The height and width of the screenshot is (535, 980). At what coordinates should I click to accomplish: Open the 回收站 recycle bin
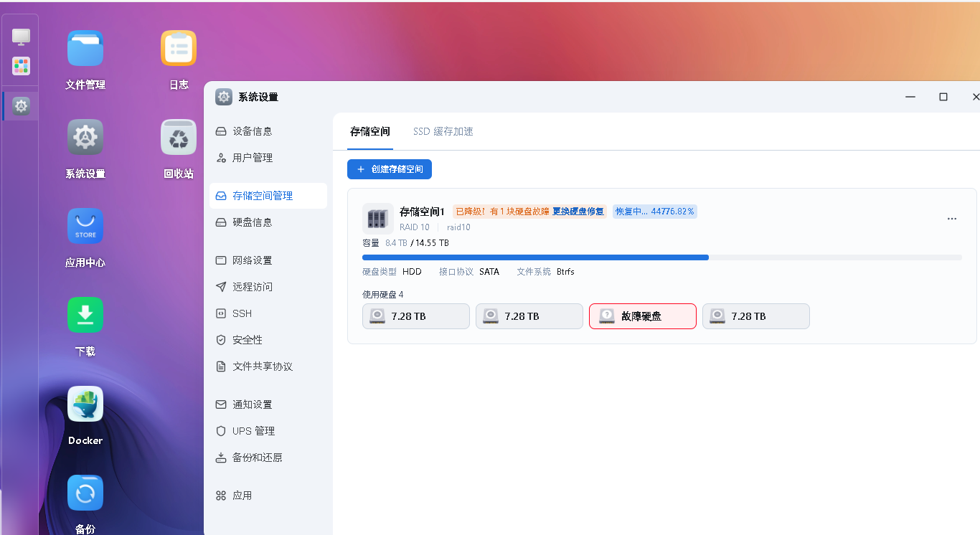coord(179,138)
